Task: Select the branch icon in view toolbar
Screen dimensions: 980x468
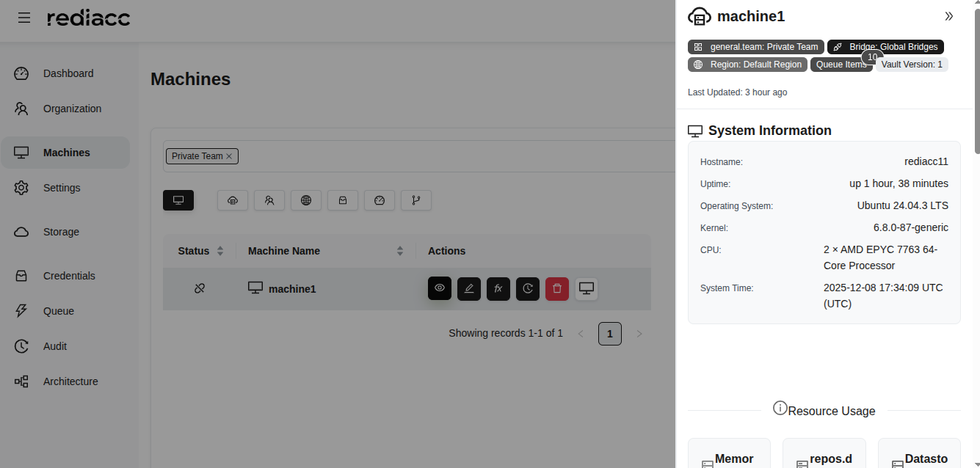Action: [x=416, y=200]
